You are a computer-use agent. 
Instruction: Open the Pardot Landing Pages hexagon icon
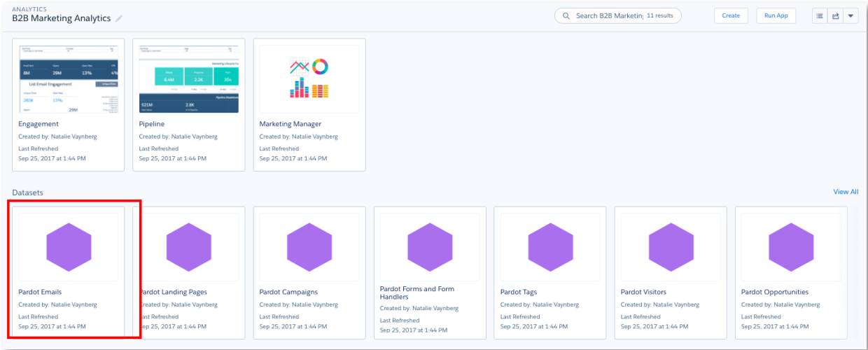coord(189,247)
